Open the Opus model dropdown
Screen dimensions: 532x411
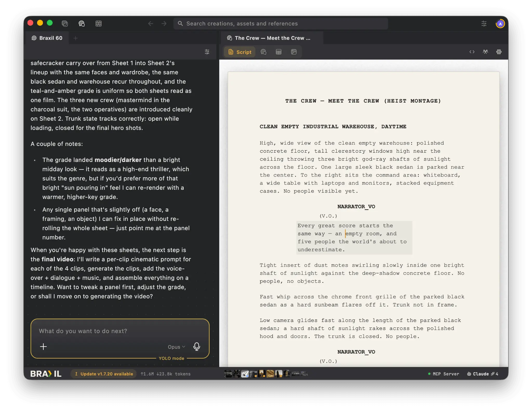coord(176,347)
